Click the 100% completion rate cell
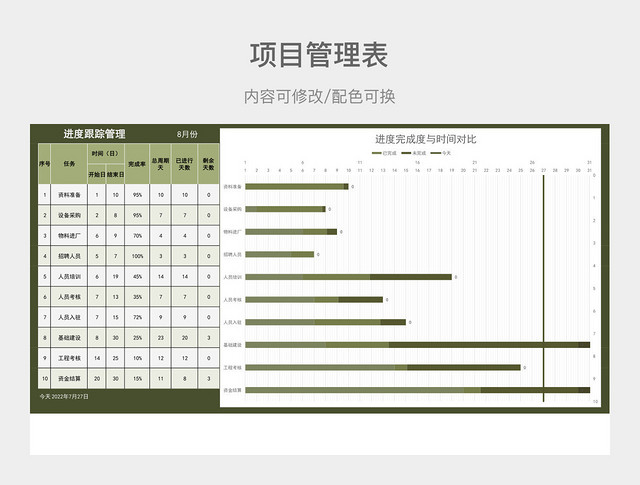 coord(137,256)
